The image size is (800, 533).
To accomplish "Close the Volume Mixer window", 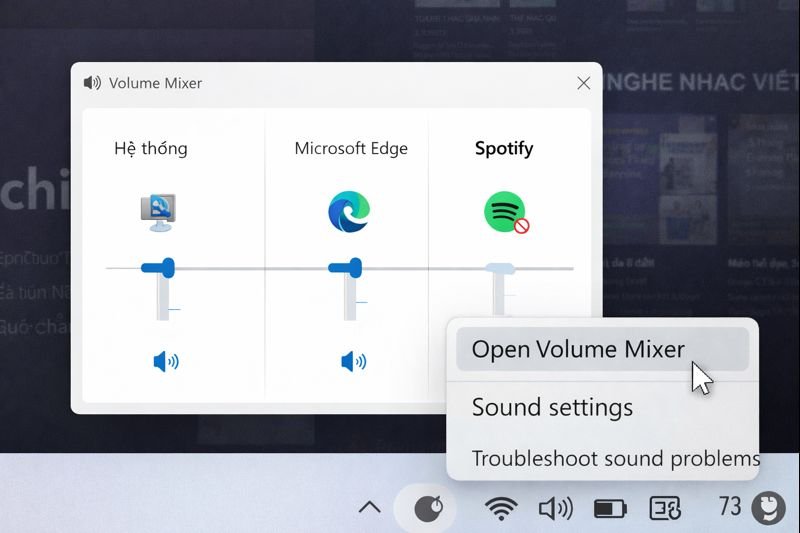I will (583, 84).
